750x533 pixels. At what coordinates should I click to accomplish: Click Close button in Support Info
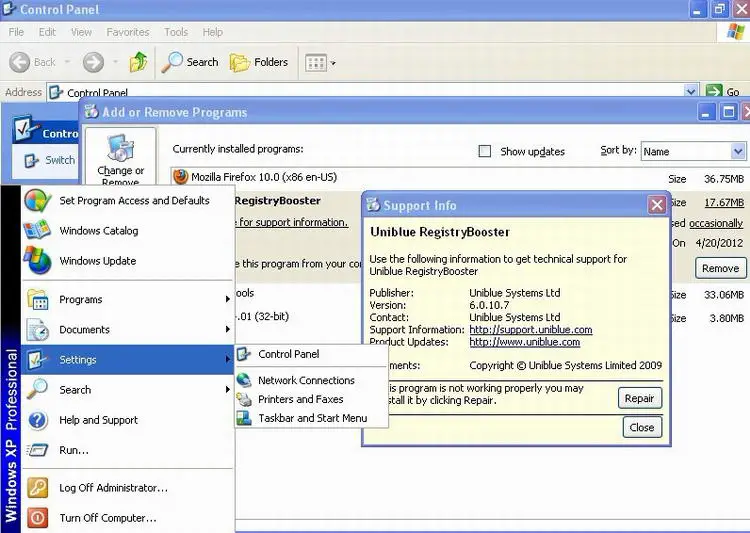[642, 427]
